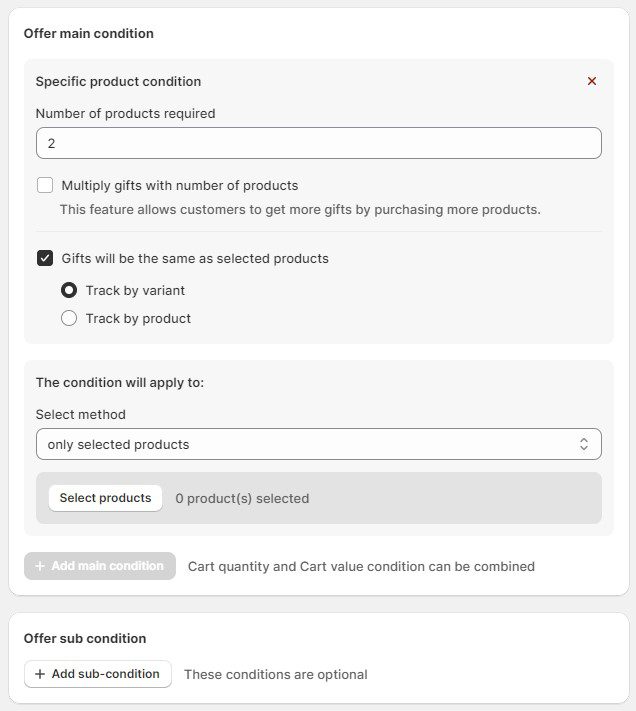Select Track by variant radio button
The width and height of the screenshot is (636, 711).
point(69,290)
